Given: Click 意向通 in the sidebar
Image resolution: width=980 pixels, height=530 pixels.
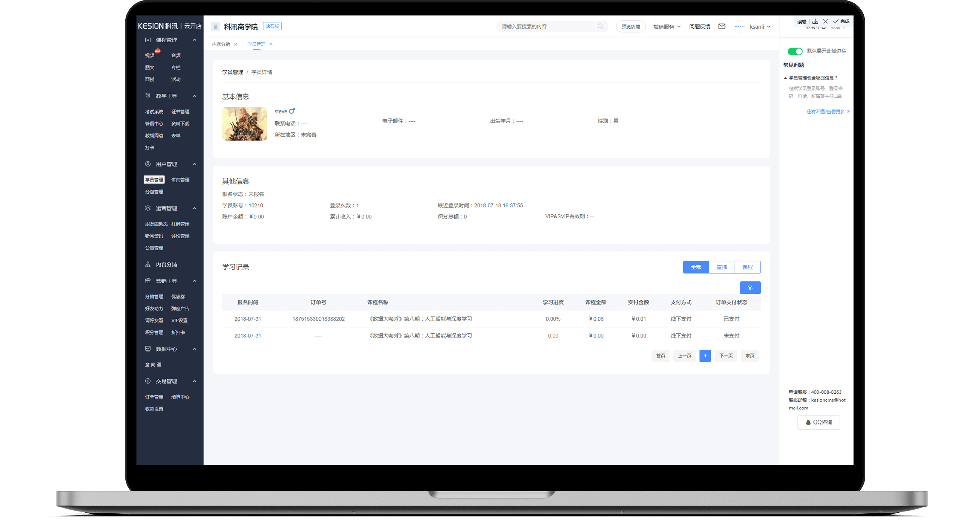Looking at the screenshot, I should tap(153, 364).
